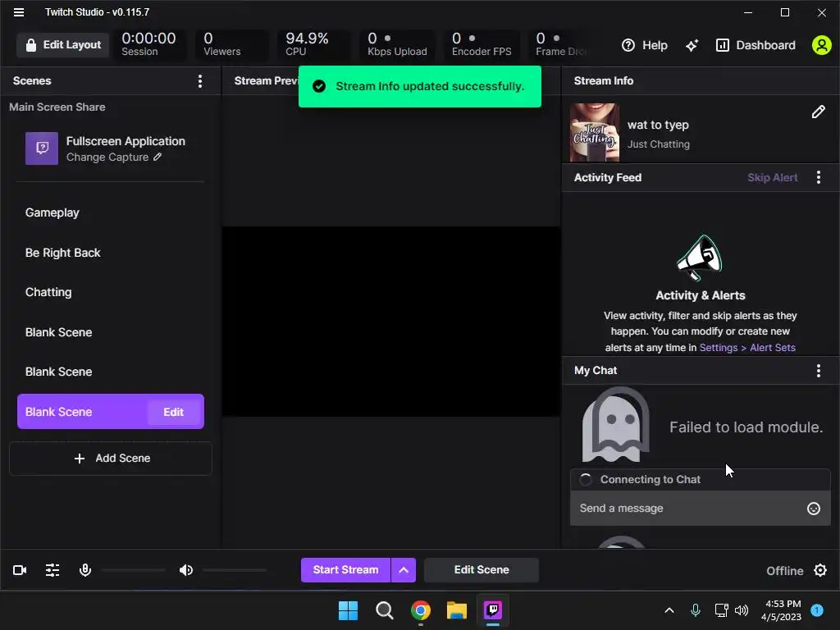Select the Chatting scene
Image resolution: width=840 pixels, height=630 pixels.
click(x=111, y=293)
